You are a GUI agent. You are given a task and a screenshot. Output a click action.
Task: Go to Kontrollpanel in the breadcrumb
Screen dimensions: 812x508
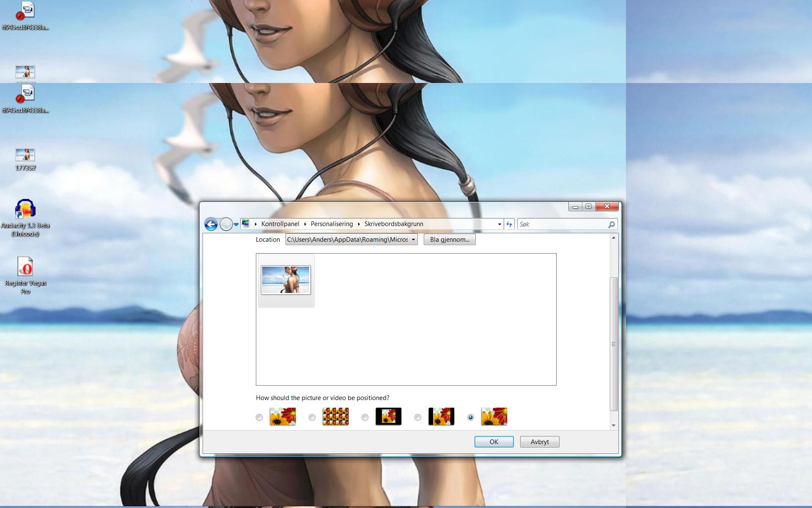click(280, 224)
